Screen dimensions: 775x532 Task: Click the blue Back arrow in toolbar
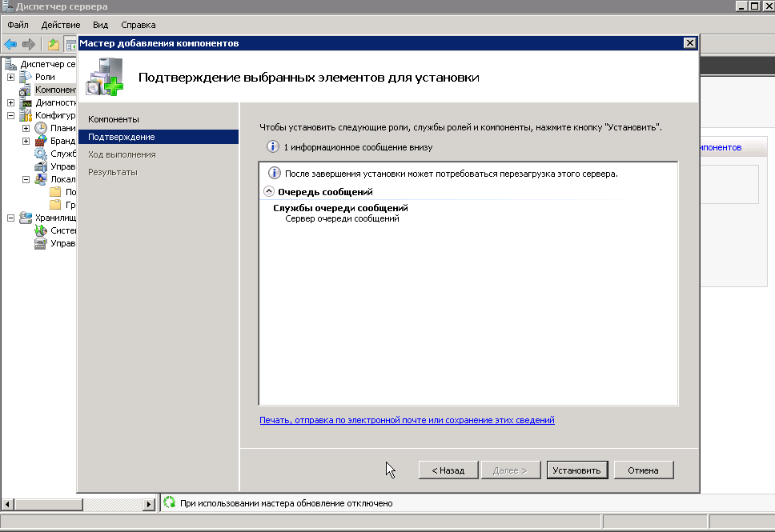click(x=11, y=44)
